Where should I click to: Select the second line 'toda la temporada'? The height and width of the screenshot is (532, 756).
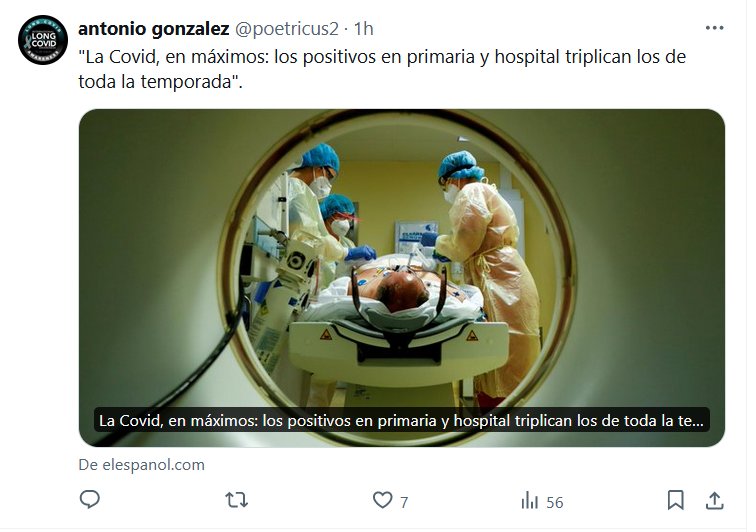coord(161,82)
